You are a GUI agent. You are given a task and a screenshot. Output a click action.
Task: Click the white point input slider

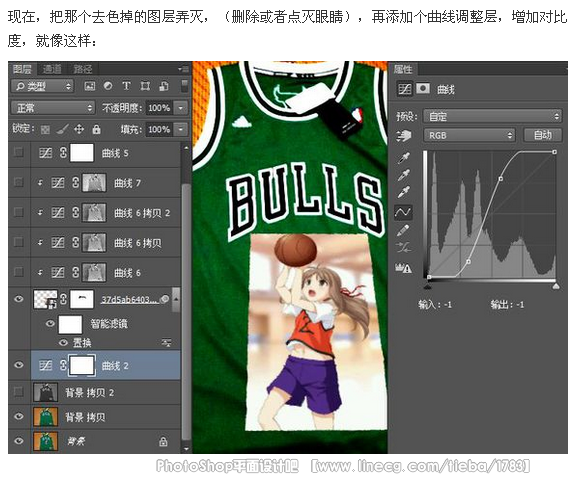pyautogui.click(x=556, y=286)
